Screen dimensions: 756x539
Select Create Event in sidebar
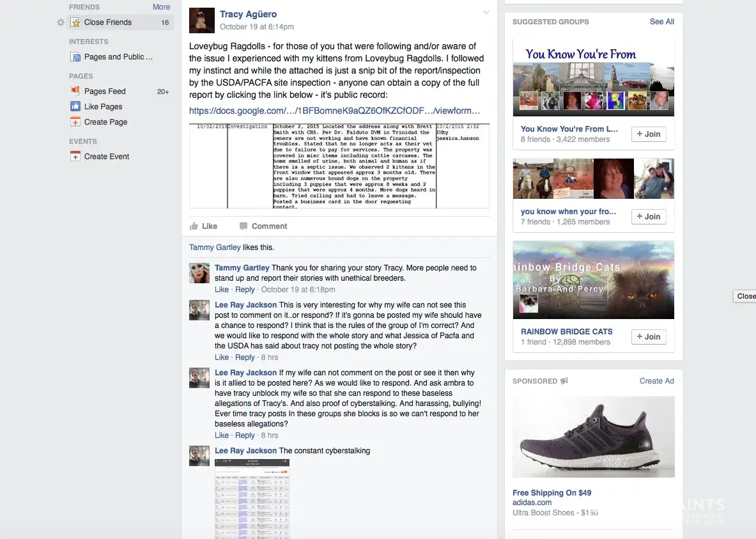tap(107, 157)
